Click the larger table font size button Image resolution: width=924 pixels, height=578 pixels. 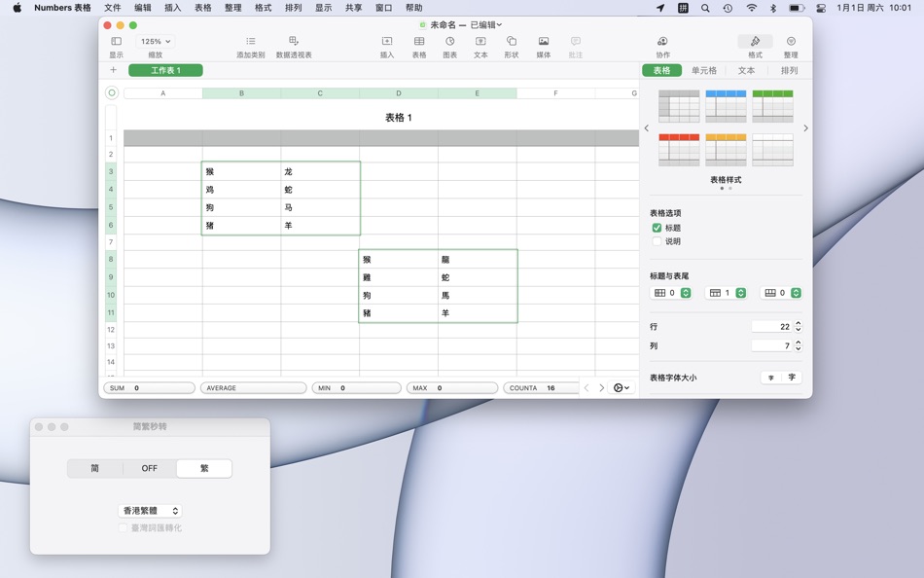coord(792,378)
